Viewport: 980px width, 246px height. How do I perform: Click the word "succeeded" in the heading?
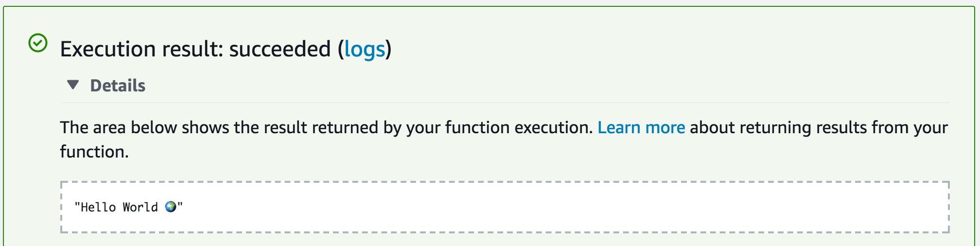click(x=280, y=49)
